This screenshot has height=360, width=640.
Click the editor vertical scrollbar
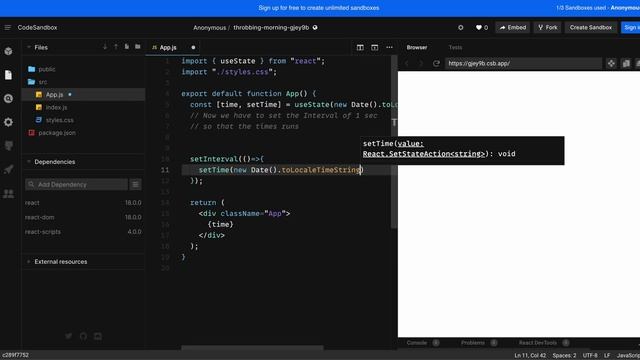[x=394, y=142]
